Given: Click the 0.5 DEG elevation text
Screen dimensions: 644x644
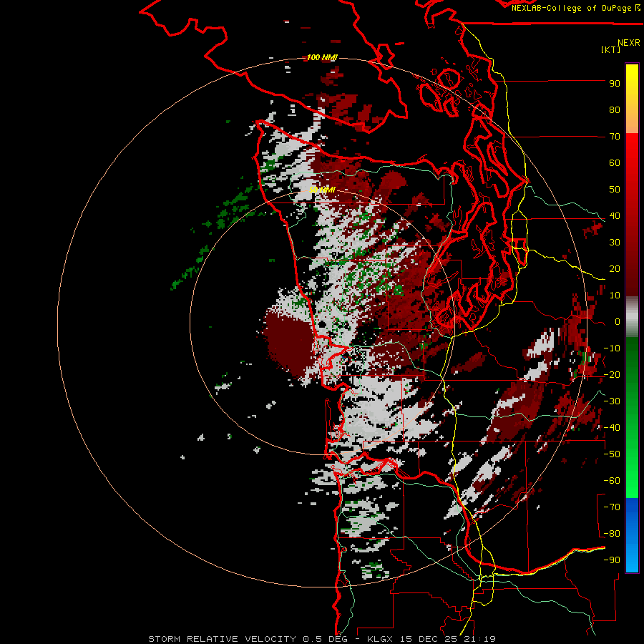Looking at the screenshot, I should (x=326, y=639).
